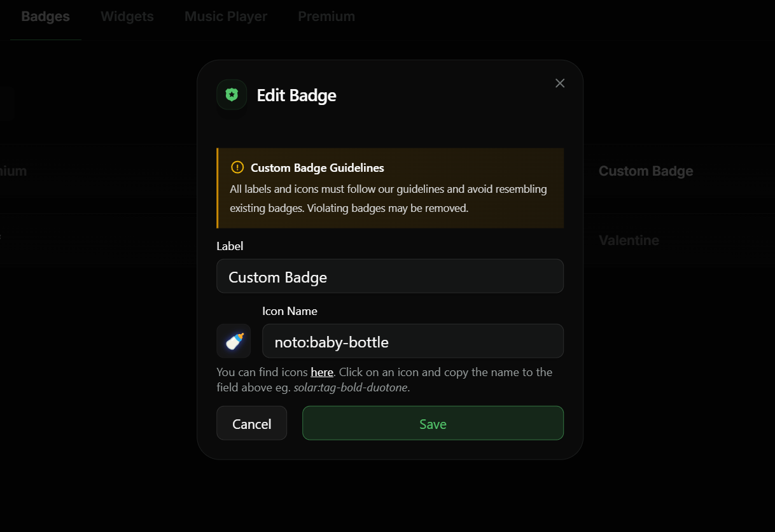Save the badge changes
The height and width of the screenshot is (532, 775).
coord(433,423)
